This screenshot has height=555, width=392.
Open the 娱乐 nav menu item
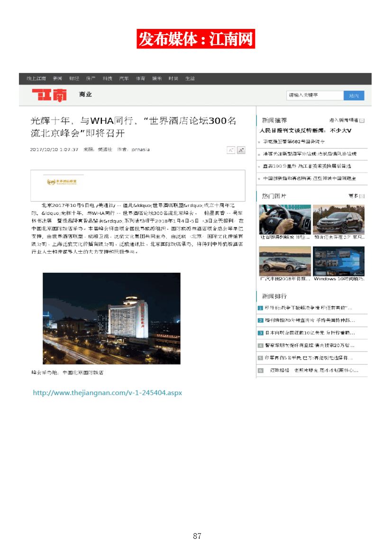157,79
